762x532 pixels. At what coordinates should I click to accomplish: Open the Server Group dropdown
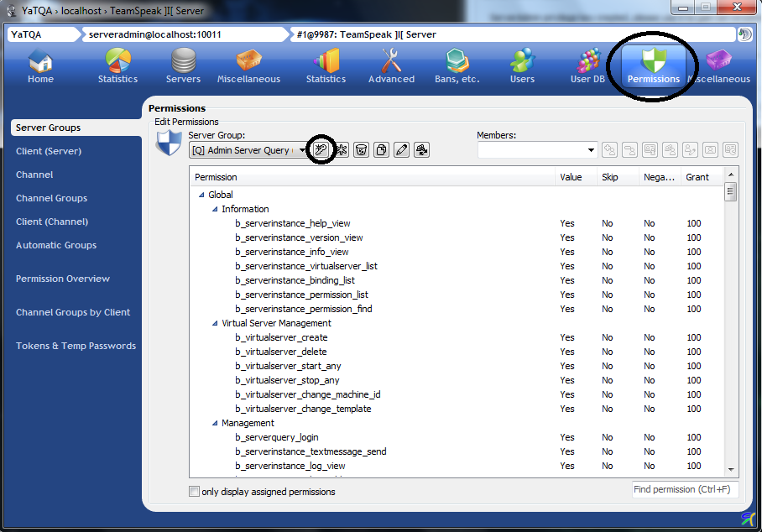coord(248,150)
